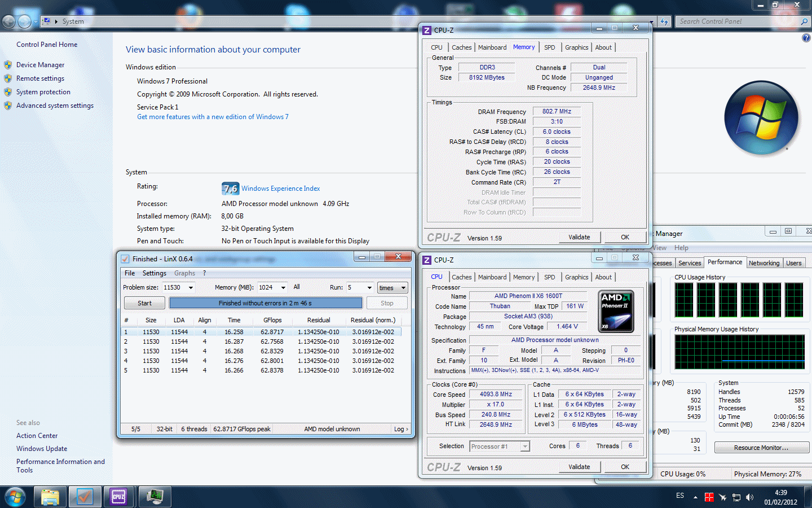The image size is (812, 508).
Task: Click the GFlops column header in LinX
Action: click(272, 320)
